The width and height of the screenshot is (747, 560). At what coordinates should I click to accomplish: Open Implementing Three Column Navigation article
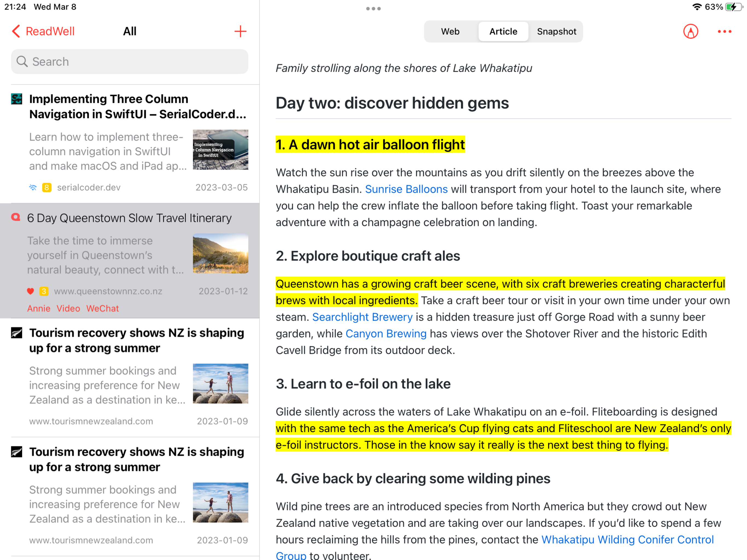(138, 106)
